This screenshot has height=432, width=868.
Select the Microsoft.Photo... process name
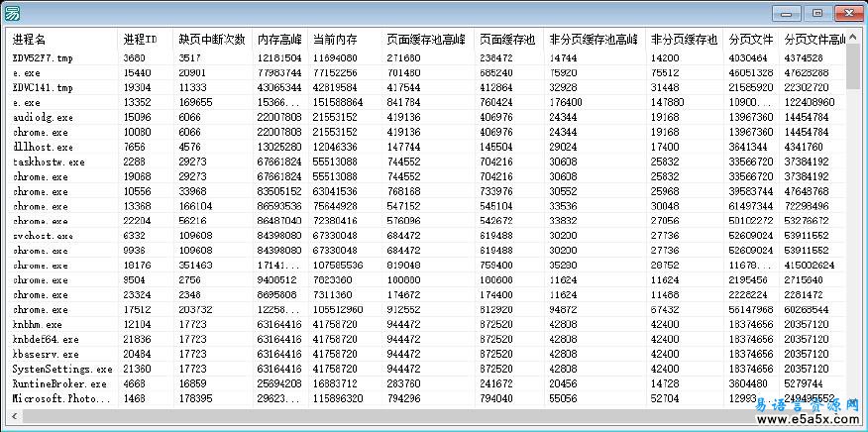click(x=61, y=398)
